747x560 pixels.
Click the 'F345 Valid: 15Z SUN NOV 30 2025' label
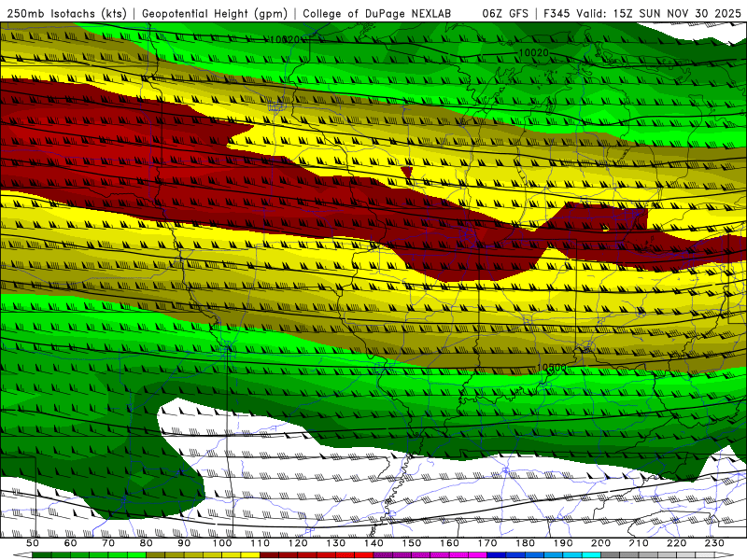(x=642, y=13)
